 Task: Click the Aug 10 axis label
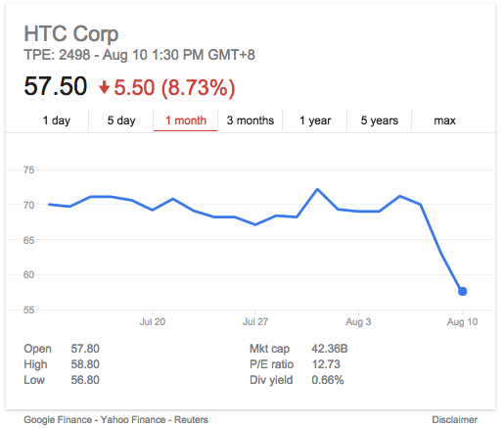[462, 322]
